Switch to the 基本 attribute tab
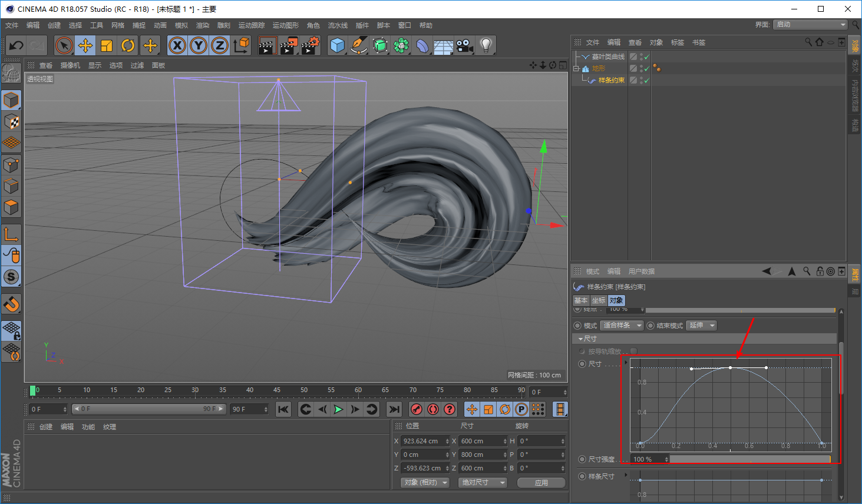This screenshot has height=504, width=862. 581,300
